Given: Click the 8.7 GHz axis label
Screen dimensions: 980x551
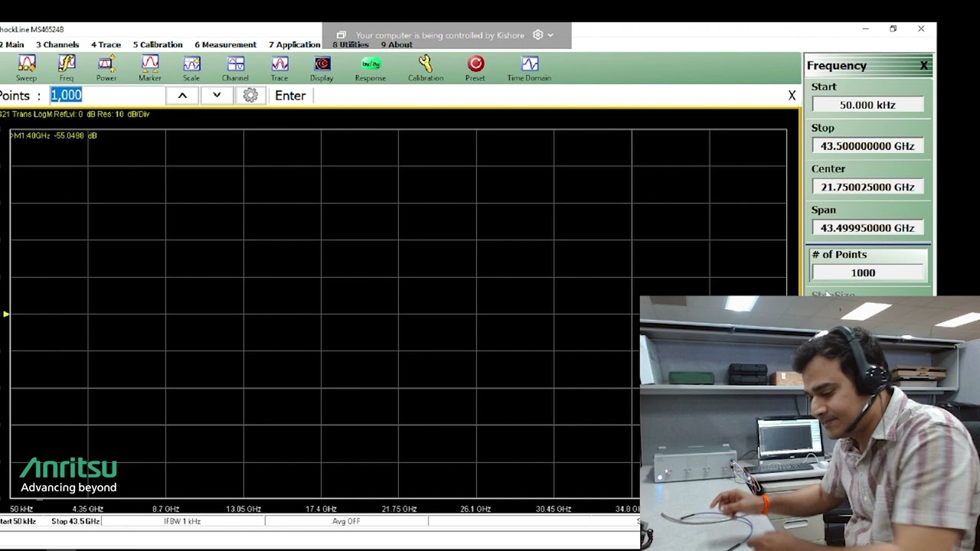Looking at the screenshot, I should 165,509.
